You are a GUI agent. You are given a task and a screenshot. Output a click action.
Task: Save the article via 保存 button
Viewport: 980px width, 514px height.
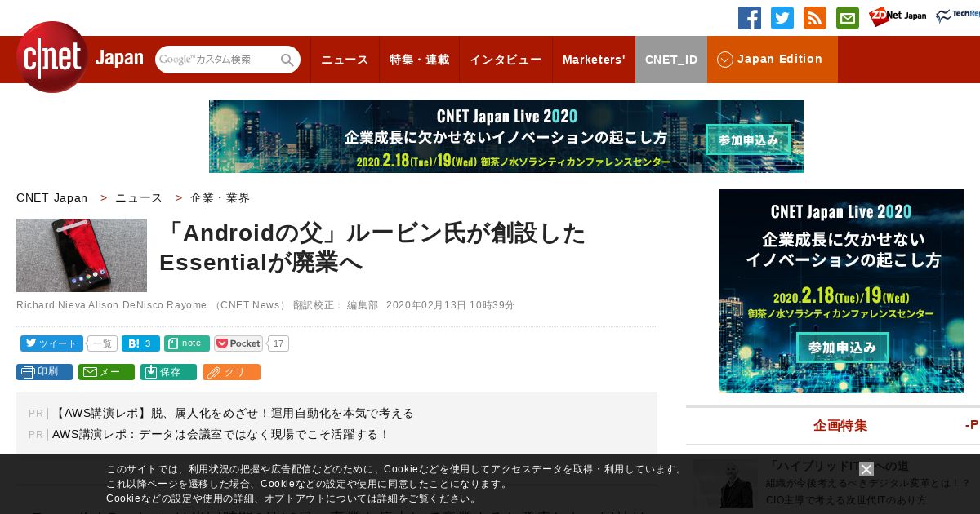pos(168,372)
